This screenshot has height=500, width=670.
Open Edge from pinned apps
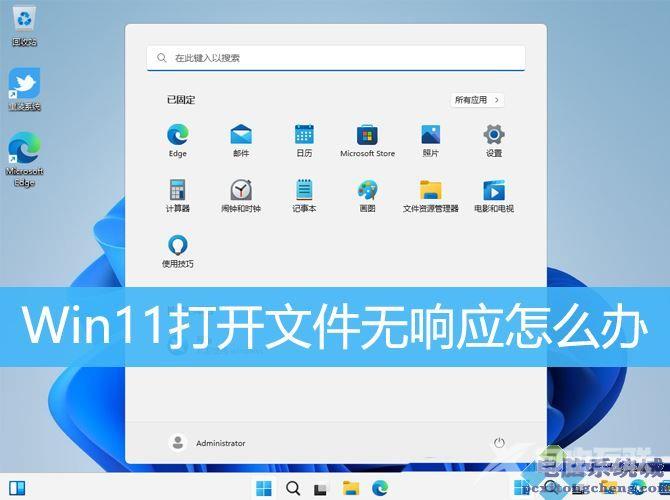click(x=178, y=141)
